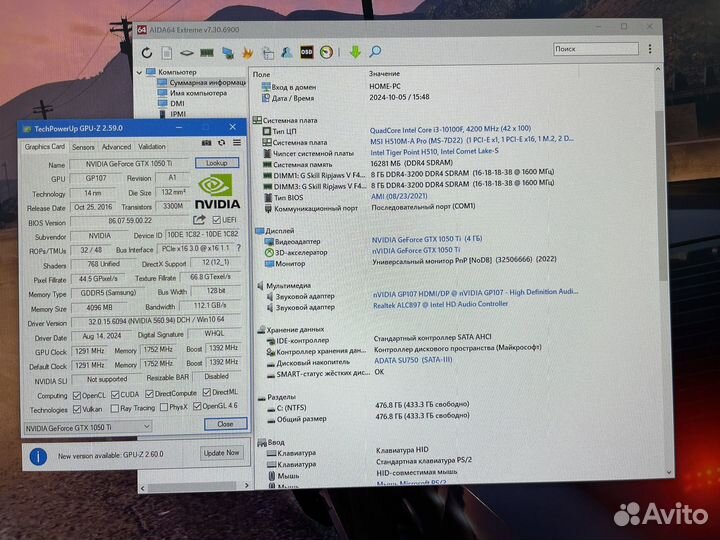Viewport: 720px width, 540px height.
Task: Collapse the Компьютер tree node
Action: point(140,73)
